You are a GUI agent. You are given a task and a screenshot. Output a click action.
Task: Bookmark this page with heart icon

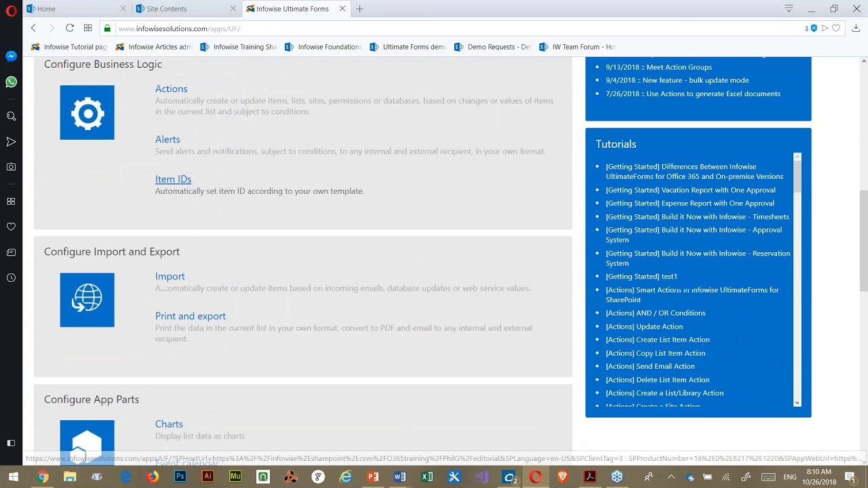[836, 28]
